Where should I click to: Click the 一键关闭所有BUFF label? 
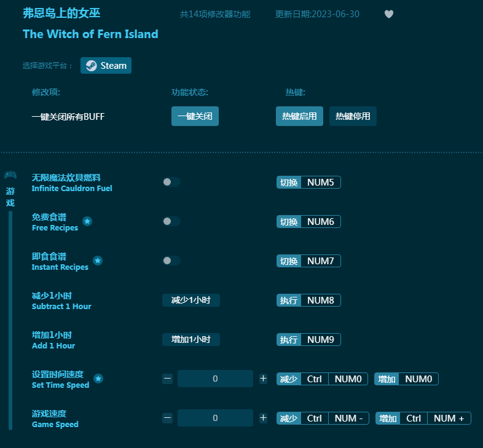point(68,117)
